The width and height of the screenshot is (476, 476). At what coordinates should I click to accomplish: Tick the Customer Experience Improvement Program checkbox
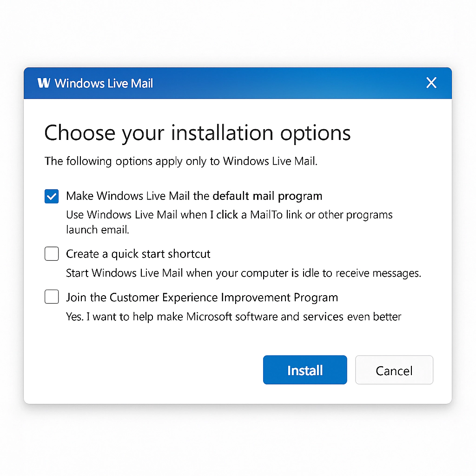[52, 297]
